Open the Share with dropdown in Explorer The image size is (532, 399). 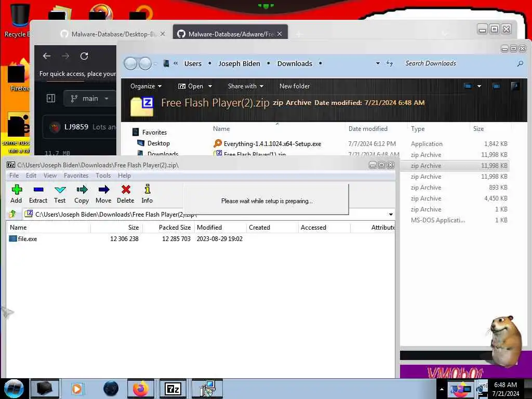[246, 86]
